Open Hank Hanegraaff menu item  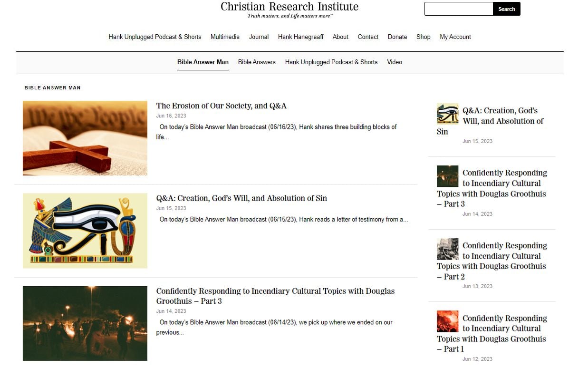tap(300, 37)
